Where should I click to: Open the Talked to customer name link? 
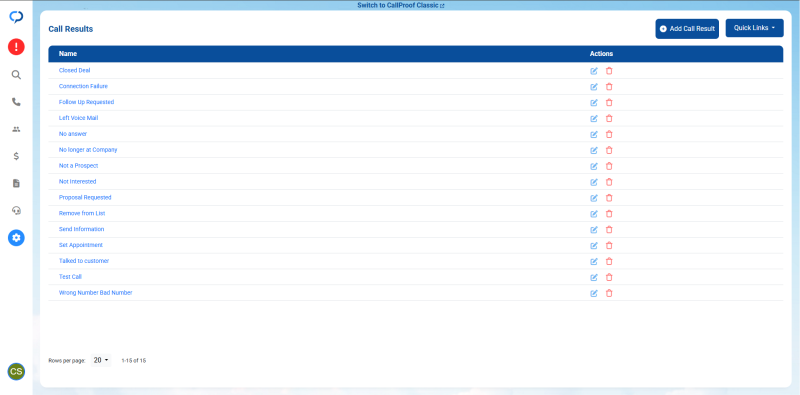click(x=84, y=261)
